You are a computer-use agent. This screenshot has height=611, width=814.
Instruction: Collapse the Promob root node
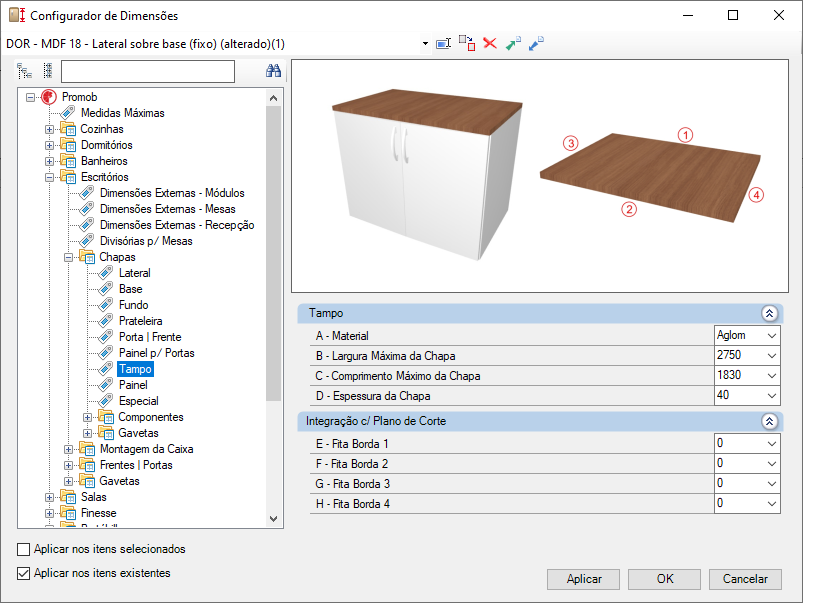tap(31, 97)
